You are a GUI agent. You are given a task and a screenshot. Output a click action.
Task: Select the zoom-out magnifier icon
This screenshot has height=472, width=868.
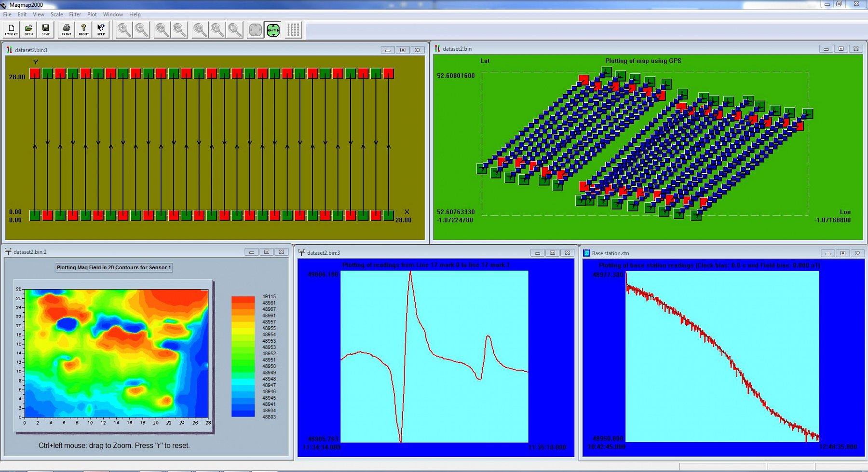coord(141,29)
